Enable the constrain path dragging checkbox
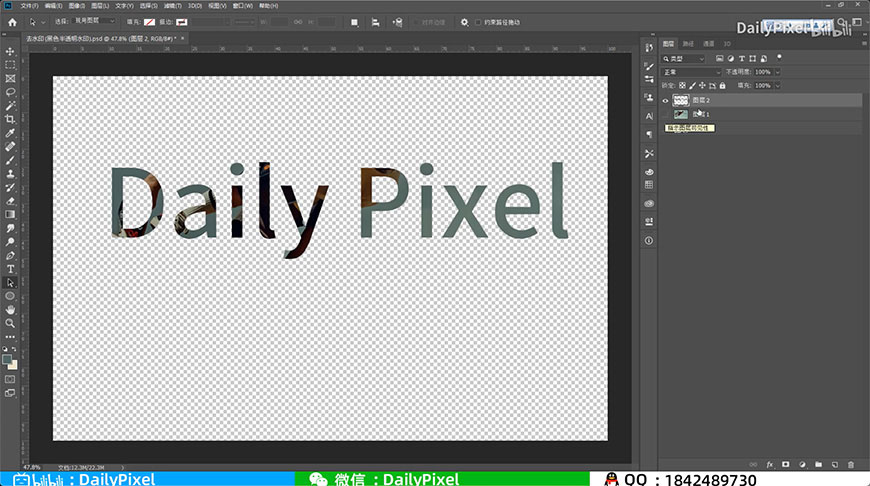The width and height of the screenshot is (870, 486). click(x=478, y=22)
